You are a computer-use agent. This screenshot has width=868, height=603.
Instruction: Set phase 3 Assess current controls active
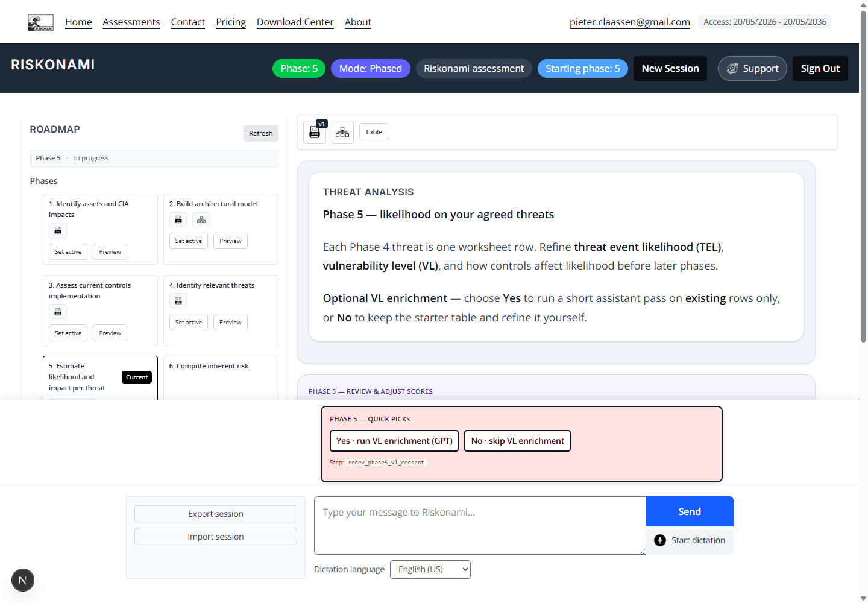tap(68, 333)
